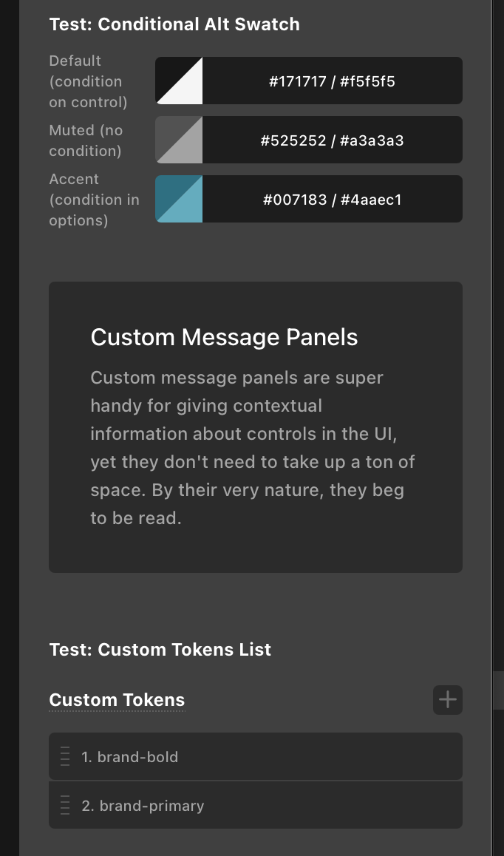Viewport: 504px width, 856px height.
Task: Click the Accent (condition in options) label
Action: click(94, 200)
